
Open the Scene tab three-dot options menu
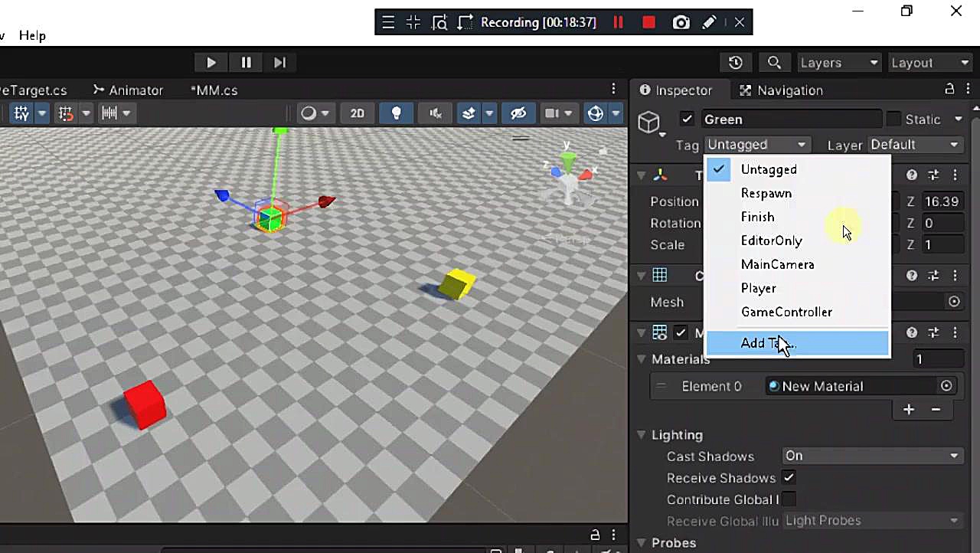tap(614, 90)
